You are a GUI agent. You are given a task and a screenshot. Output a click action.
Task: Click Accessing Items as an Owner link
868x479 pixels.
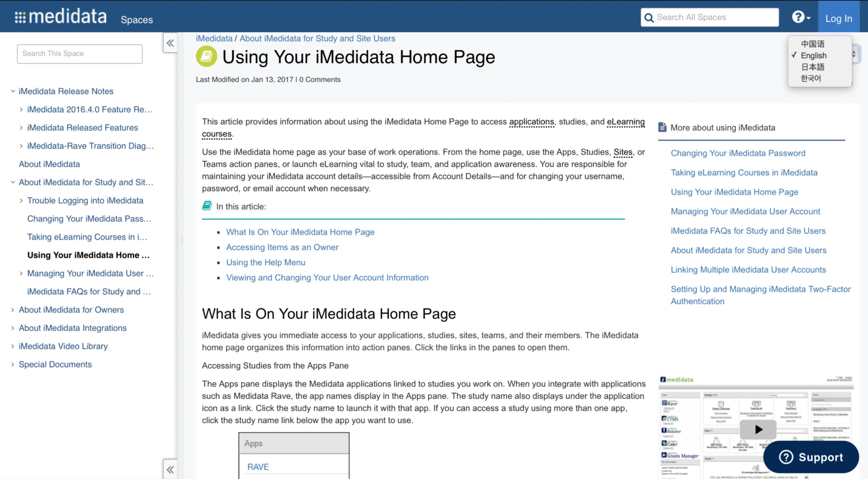[x=282, y=247]
